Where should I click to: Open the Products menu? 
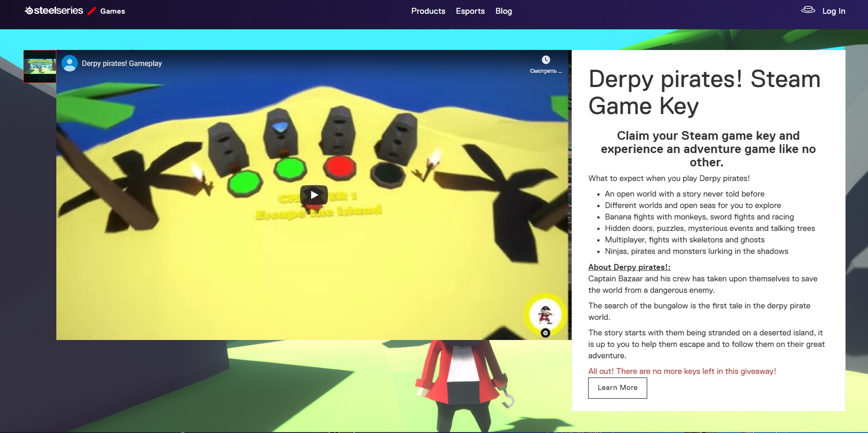coord(428,11)
